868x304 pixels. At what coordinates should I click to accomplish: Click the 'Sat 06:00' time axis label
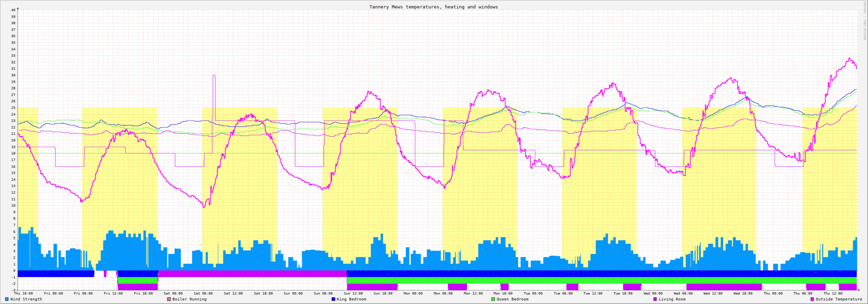[203, 293]
